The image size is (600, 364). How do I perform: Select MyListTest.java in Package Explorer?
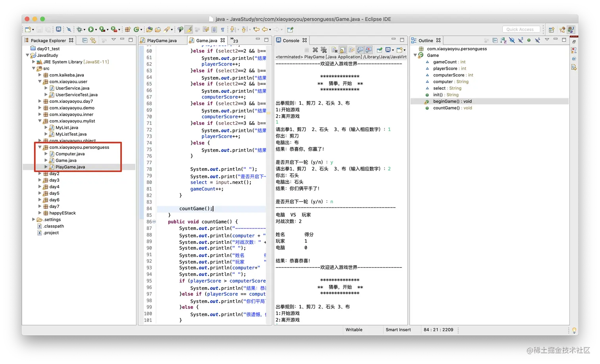pyautogui.click(x=71, y=134)
